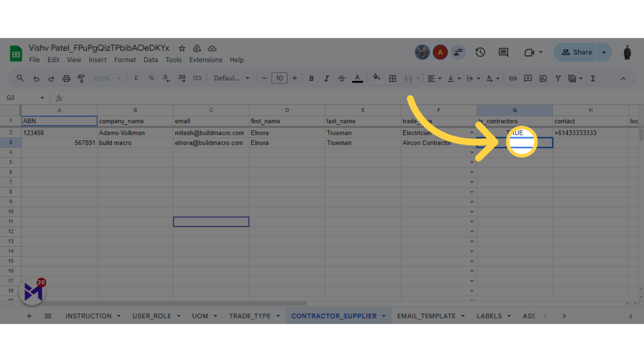The image size is (644, 362).
Task: Click the borders icon
Action: [x=392, y=78]
